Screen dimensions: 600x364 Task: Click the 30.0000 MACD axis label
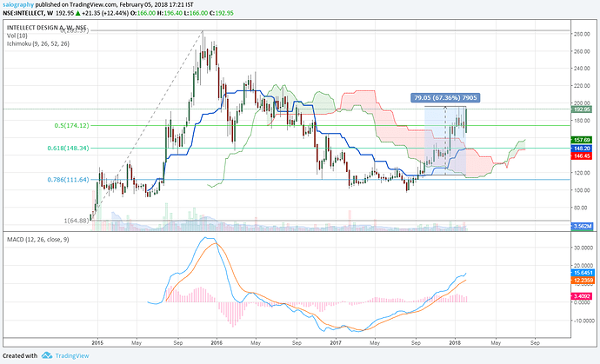click(583, 248)
